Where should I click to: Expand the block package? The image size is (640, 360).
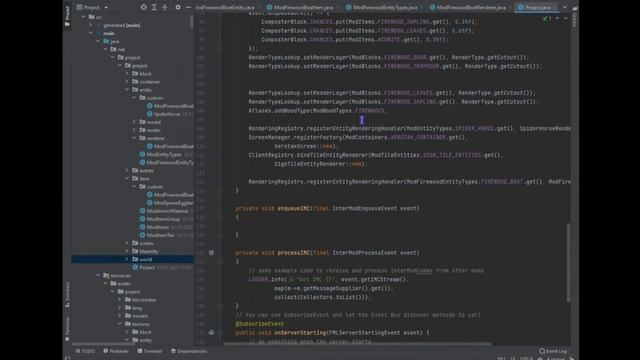pos(127,74)
